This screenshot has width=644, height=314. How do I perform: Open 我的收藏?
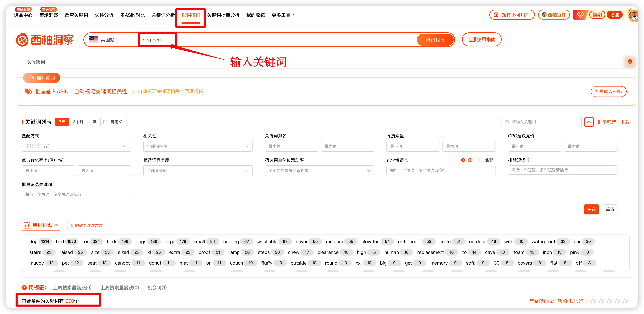tap(255, 15)
